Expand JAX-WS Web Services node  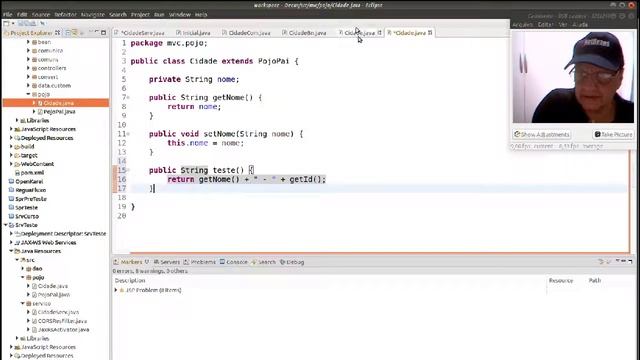(11, 242)
